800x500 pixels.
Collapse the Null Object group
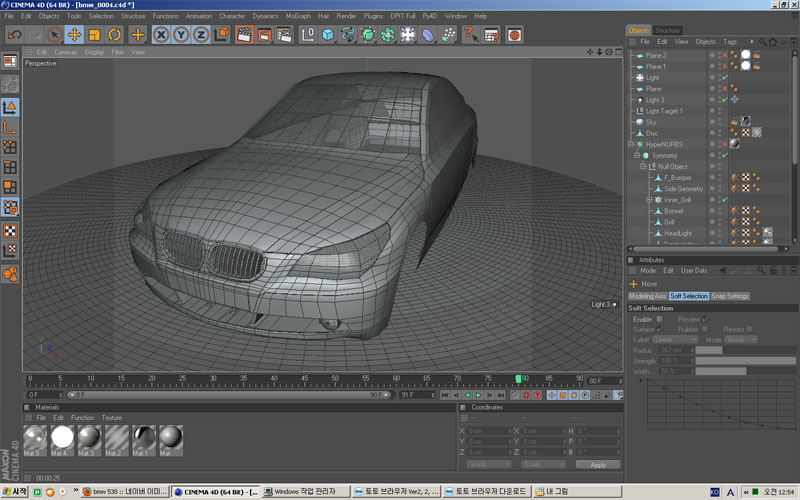coord(643,166)
